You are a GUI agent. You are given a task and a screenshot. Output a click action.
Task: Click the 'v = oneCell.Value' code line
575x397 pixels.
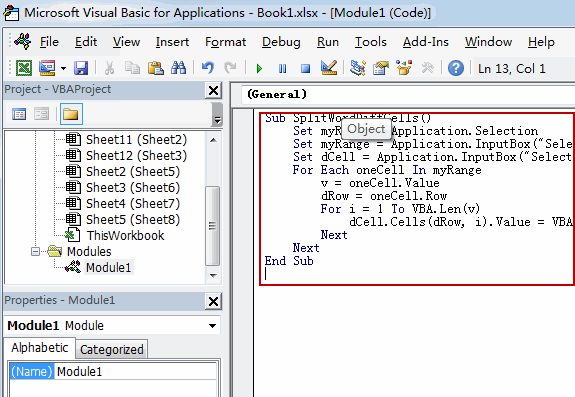[x=380, y=183]
